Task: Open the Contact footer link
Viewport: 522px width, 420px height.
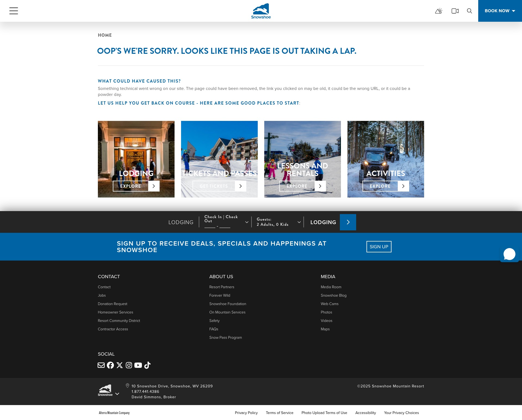Action: [104, 287]
